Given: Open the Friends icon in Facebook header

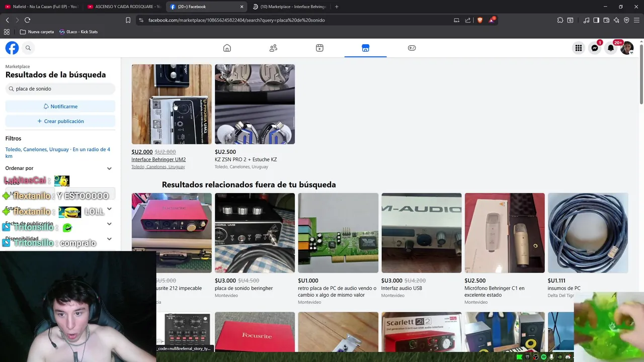Looking at the screenshot, I should (x=273, y=48).
